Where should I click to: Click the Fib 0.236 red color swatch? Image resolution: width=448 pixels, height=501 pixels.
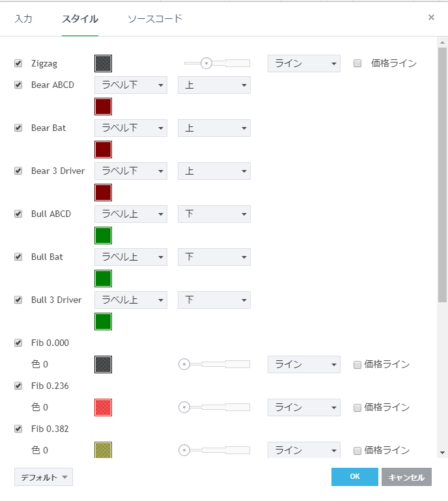103,407
